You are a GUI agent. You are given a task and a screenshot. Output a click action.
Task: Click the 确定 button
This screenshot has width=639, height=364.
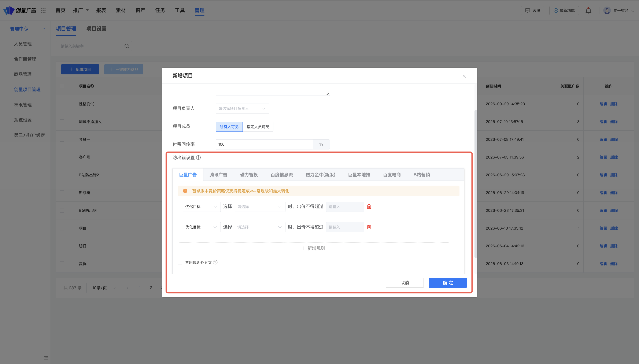coord(447,282)
